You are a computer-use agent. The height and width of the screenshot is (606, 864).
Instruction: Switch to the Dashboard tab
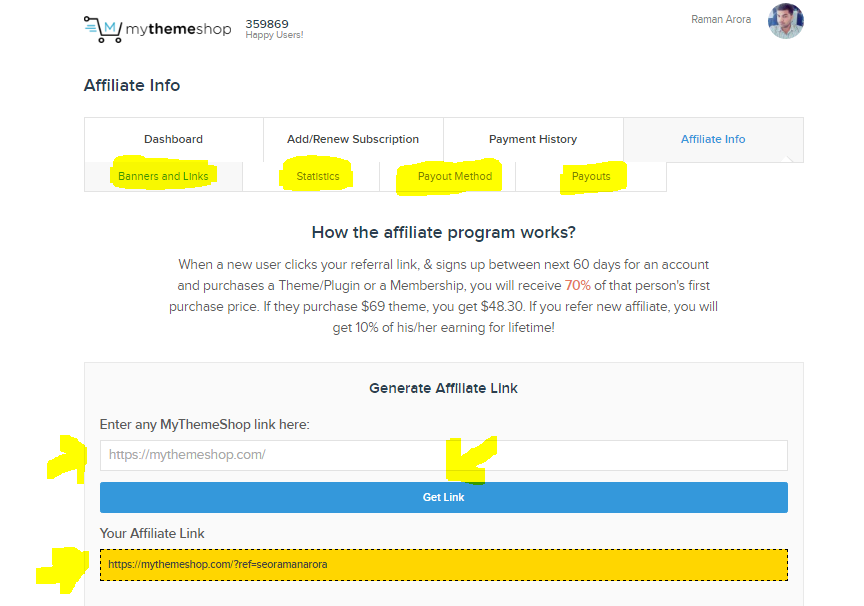pyautogui.click(x=174, y=139)
